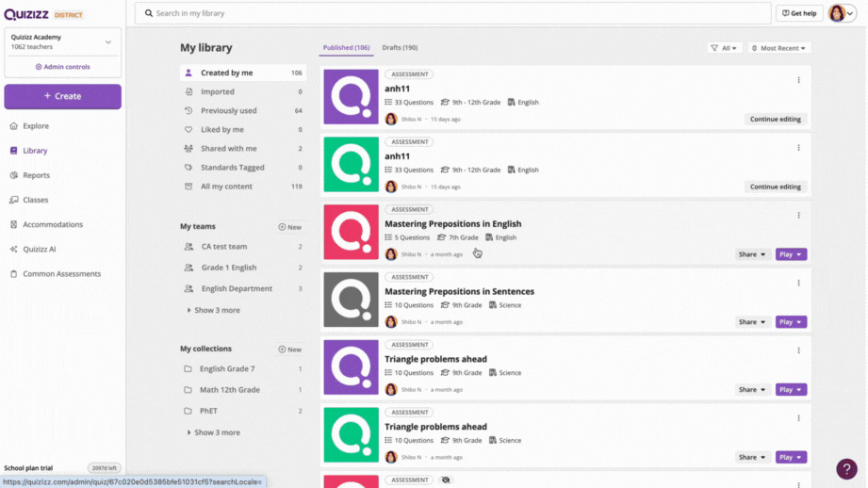Image resolution: width=868 pixels, height=488 pixels.
Task: Continue editing second anh11 quiz
Action: click(775, 187)
